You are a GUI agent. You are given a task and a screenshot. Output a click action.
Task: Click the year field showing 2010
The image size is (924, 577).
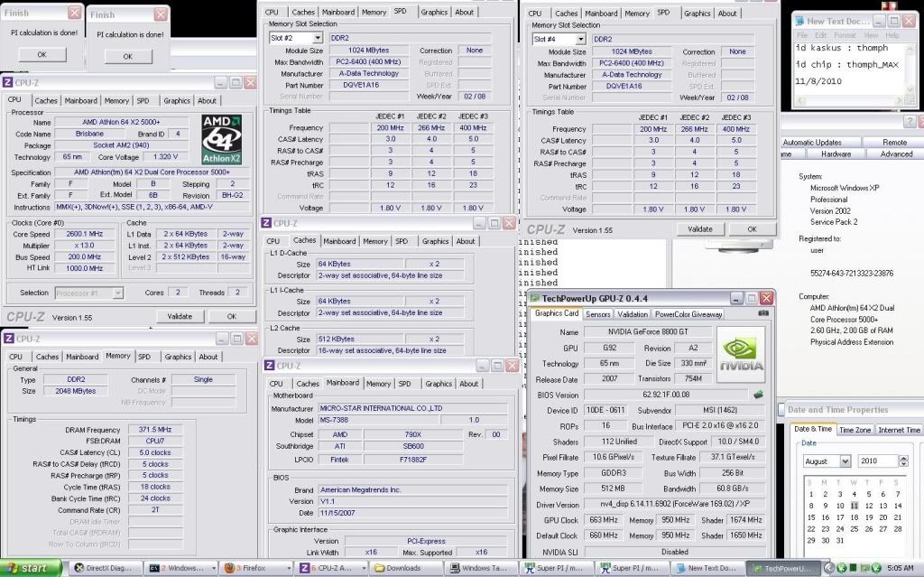[x=879, y=461]
